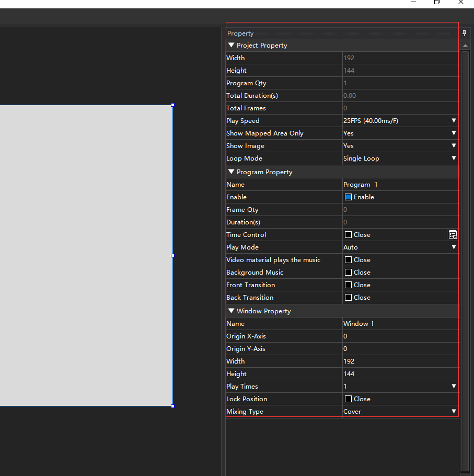Screen dimensions: 474x476
Task: Toggle the Back Transition checkbox
Action: coord(348,298)
